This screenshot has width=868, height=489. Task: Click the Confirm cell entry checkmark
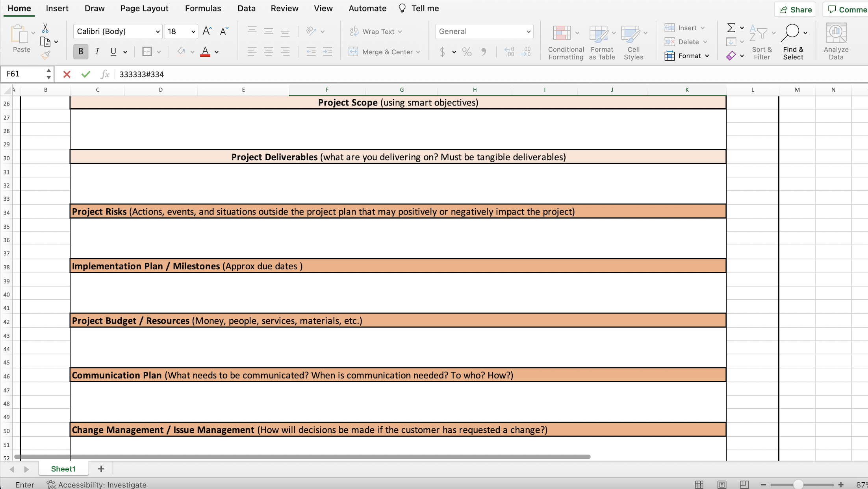coord(86,74)
